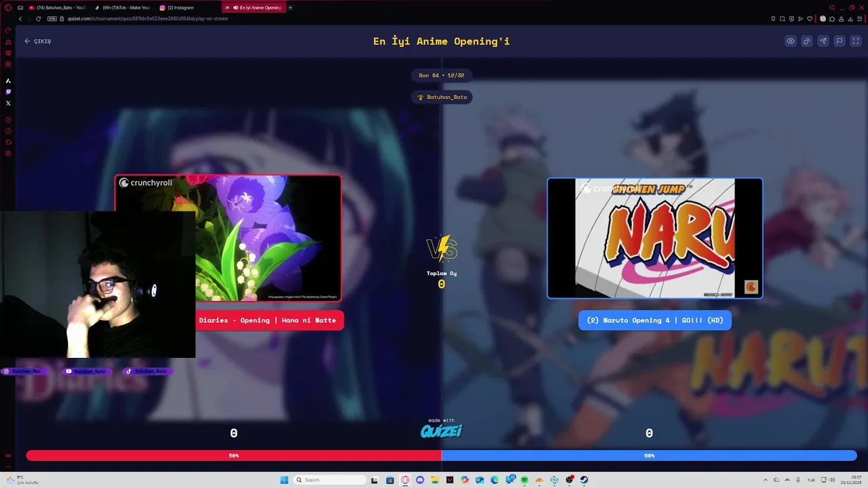Click the player arrow icon in toolbar
The height and width of the screenshot is (488, 868).
click(x=800, y=19)
